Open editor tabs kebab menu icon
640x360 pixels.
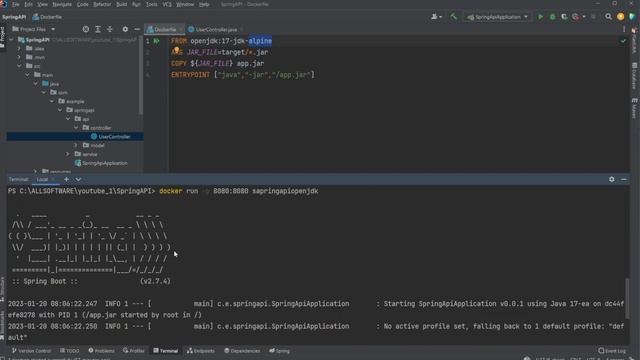624,29
